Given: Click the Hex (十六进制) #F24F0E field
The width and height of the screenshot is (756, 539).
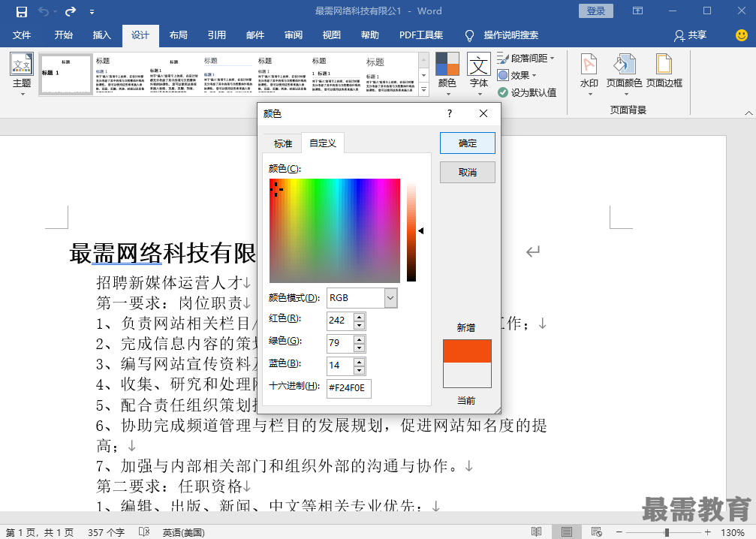Looking at the screenshot, I should [349, 389].
